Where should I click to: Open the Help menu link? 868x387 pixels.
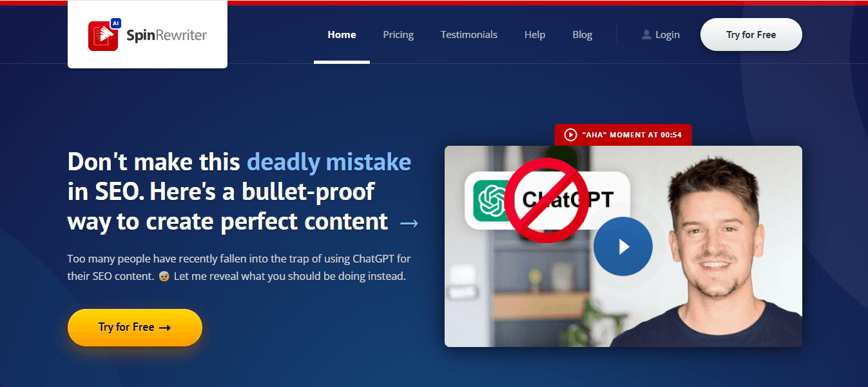coord(535,35)
